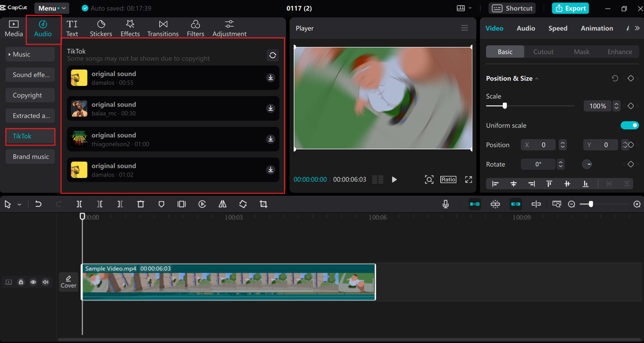Lock the video track
Image resolution: width=644 pixels, height=343 pixels.
pyautogui.click(x=21, y=282)
